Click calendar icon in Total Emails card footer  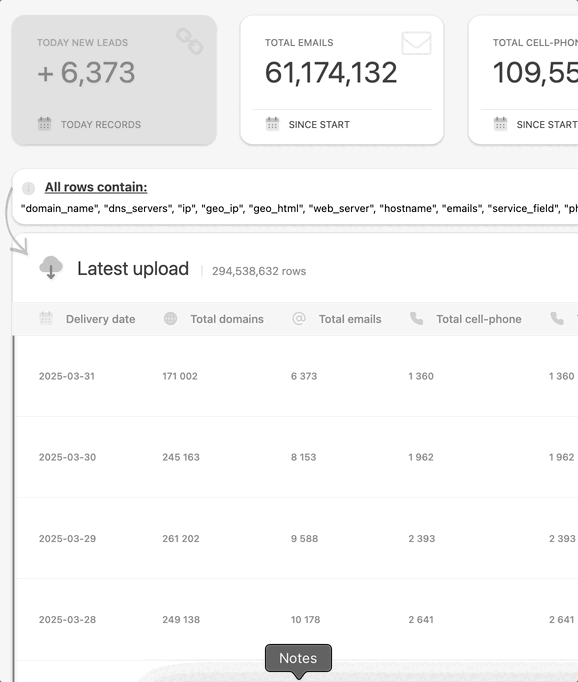[272, 124]
